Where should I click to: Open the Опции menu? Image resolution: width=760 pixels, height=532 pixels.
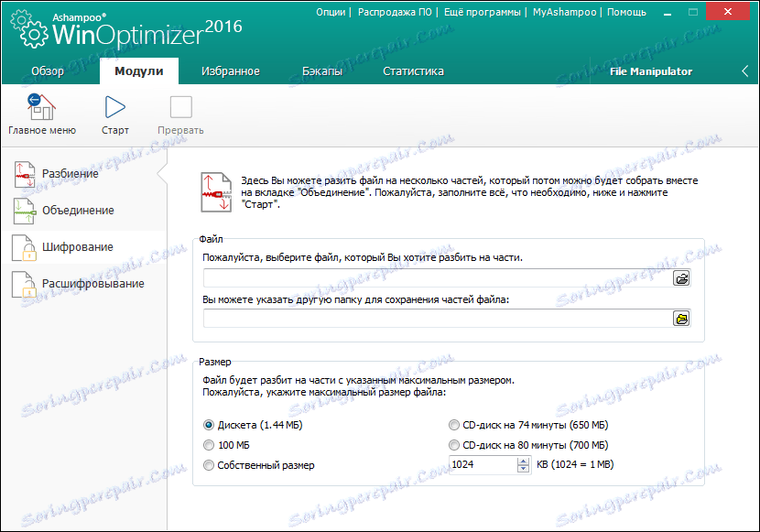(329, 12)
